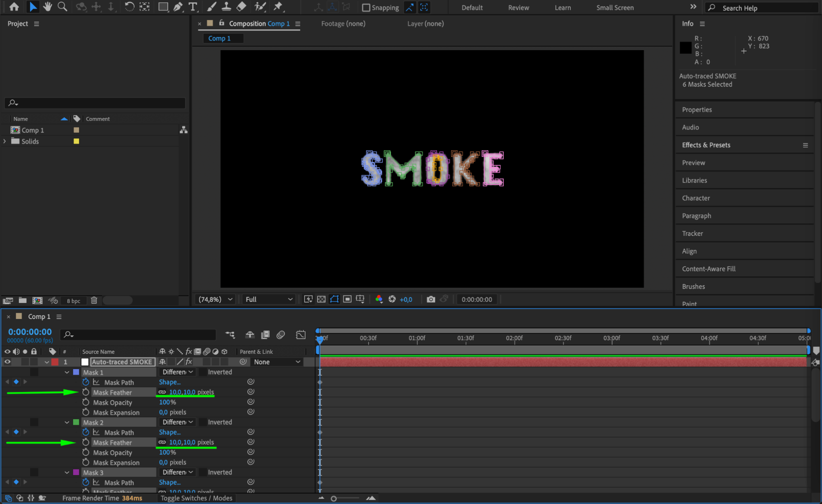Select the Hand tool
The height and width of the screenshot is (504, 822).
coord(48,7)
